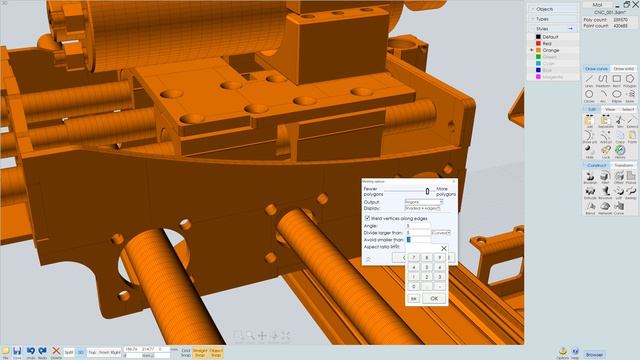Redo the last undone action
The image size is (640, 360).
(x=42, y=352)
